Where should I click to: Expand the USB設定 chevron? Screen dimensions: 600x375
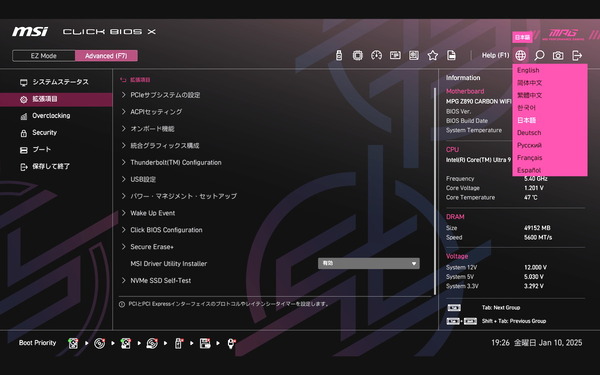[124, 179]
